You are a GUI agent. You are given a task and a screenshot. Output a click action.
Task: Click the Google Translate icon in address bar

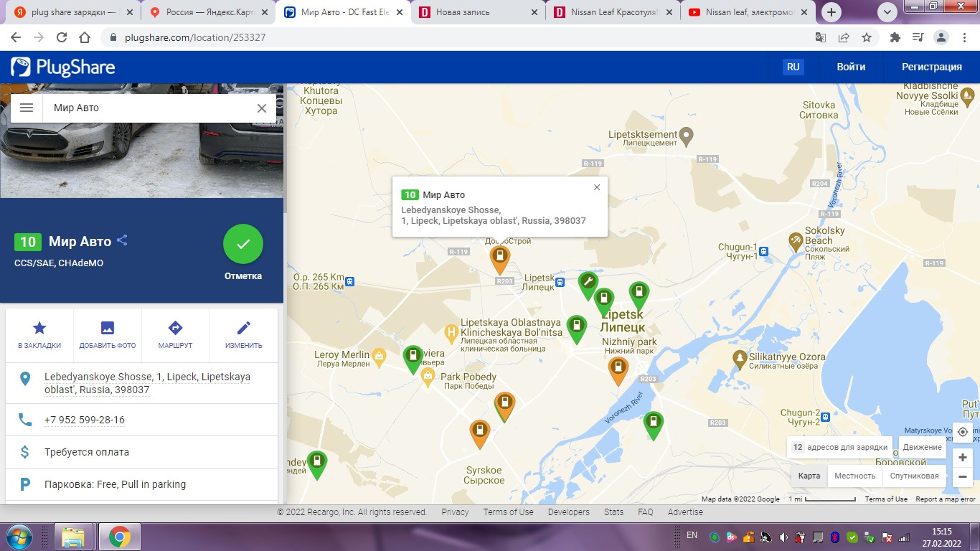[821, 37]
